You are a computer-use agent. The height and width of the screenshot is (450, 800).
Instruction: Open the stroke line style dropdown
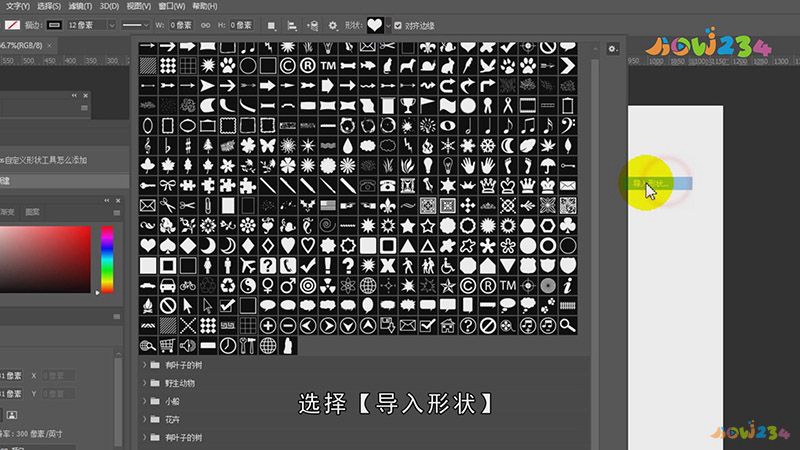136,25
